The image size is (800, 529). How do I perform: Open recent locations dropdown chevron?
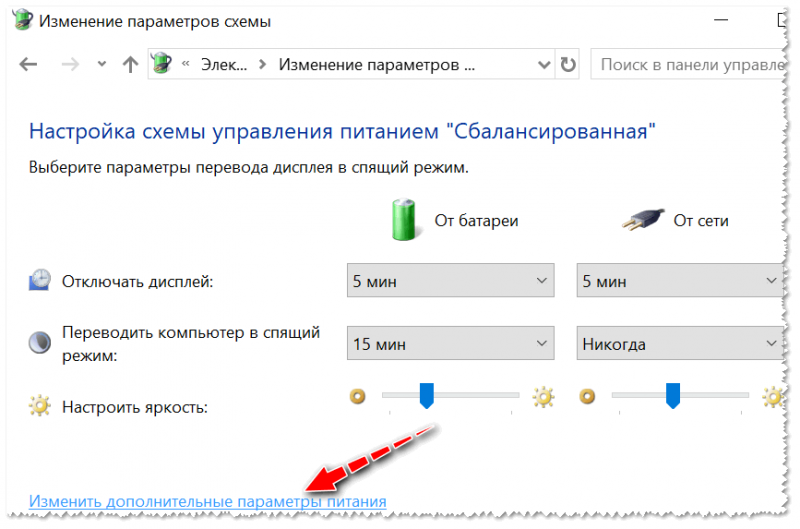tap(102, 64)
